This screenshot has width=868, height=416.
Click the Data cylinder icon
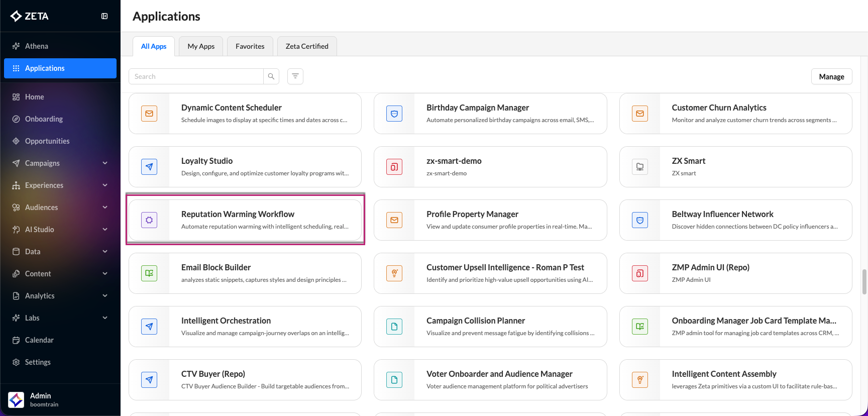tap(16, 252)
